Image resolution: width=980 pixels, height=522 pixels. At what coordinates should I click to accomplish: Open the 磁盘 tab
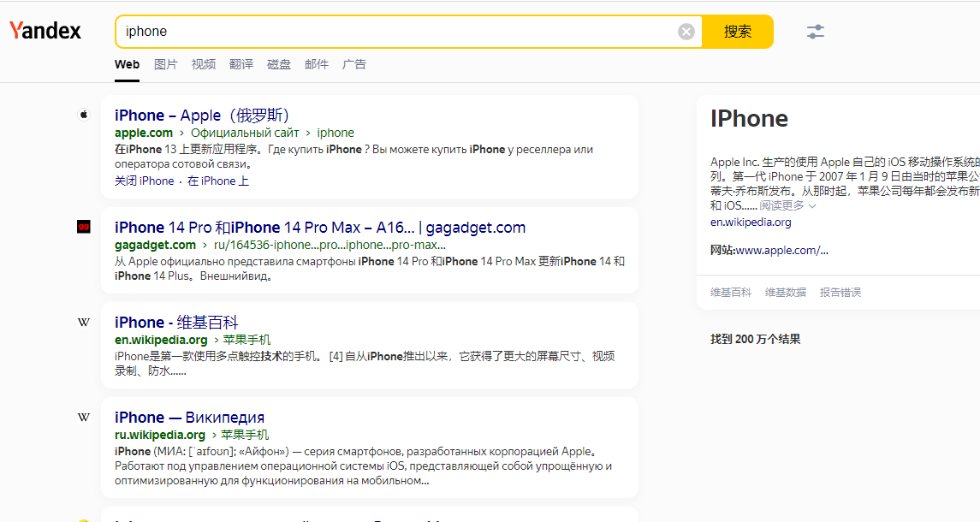279,64
